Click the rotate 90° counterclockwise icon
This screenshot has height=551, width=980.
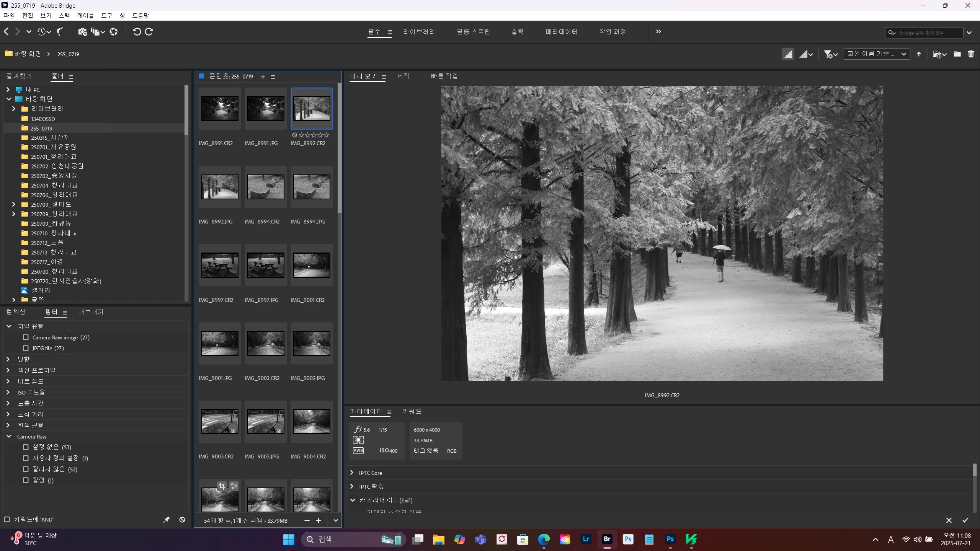tap(137, 32)
